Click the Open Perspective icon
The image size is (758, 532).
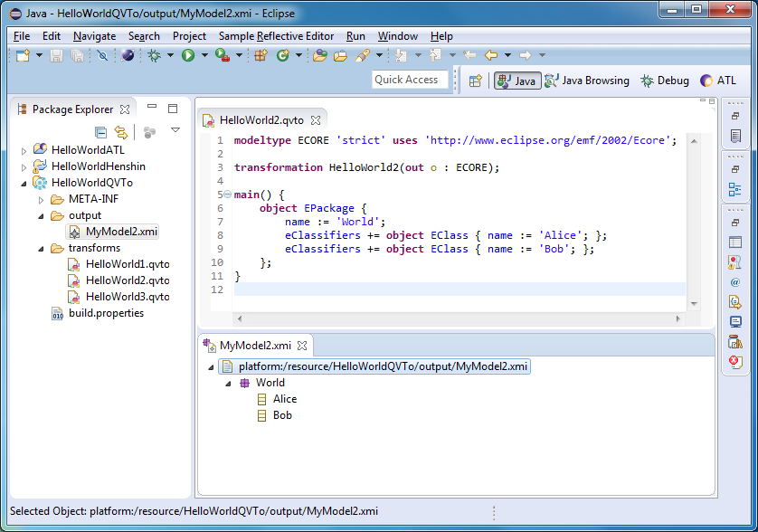[476, 81]
